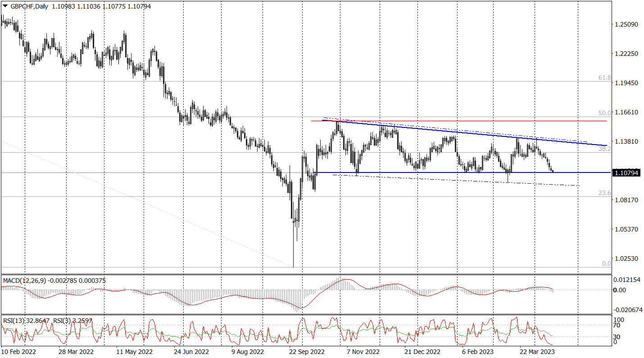Click the 10 Feb 2022 date label
Image resolution: width=644 pixels, height=358 pixels.
(19, 351)
